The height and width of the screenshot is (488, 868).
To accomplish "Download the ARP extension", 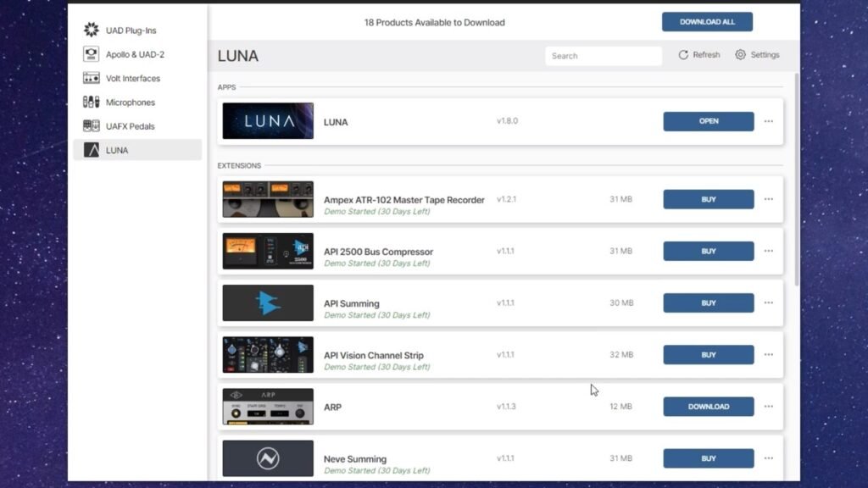I will click(x=709, y=407).
